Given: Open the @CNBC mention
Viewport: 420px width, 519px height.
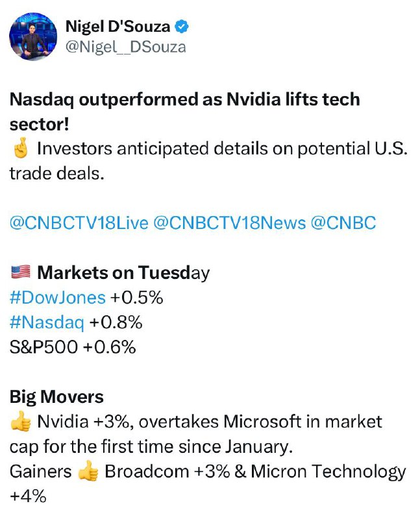Looking at the screenshot, I should (343, 223).
